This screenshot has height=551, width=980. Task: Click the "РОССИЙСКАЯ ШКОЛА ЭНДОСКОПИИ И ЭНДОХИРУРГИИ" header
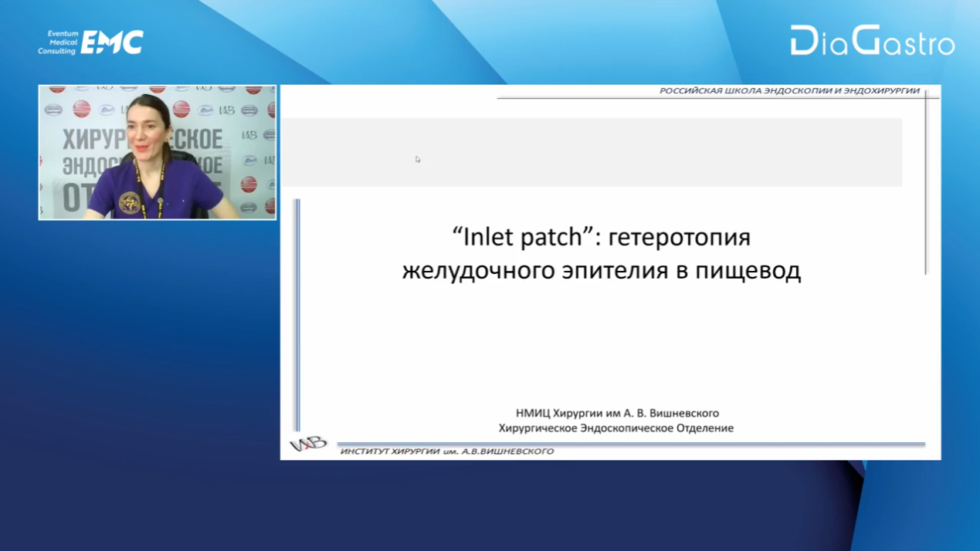[788, 91]
